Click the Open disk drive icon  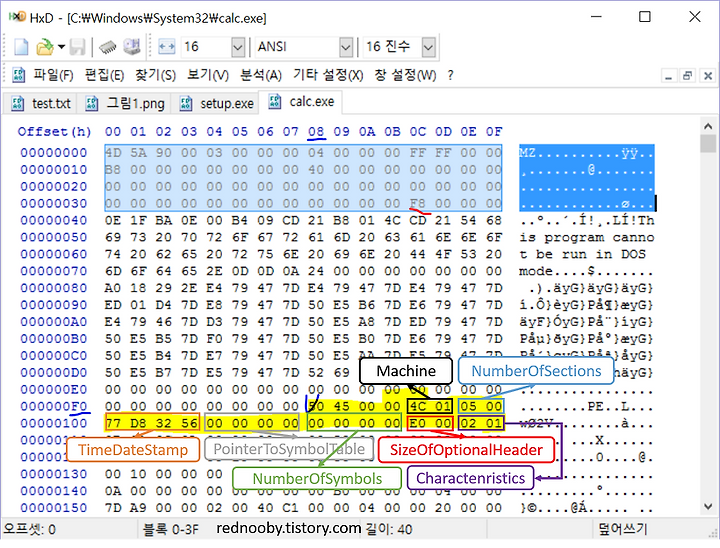tap(131, 47)
